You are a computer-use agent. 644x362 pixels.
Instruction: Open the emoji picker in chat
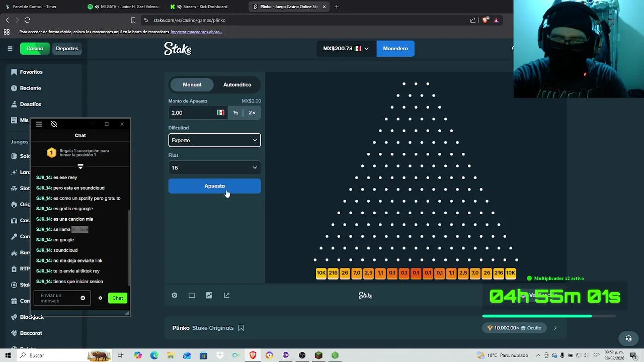tap(83, 298)
